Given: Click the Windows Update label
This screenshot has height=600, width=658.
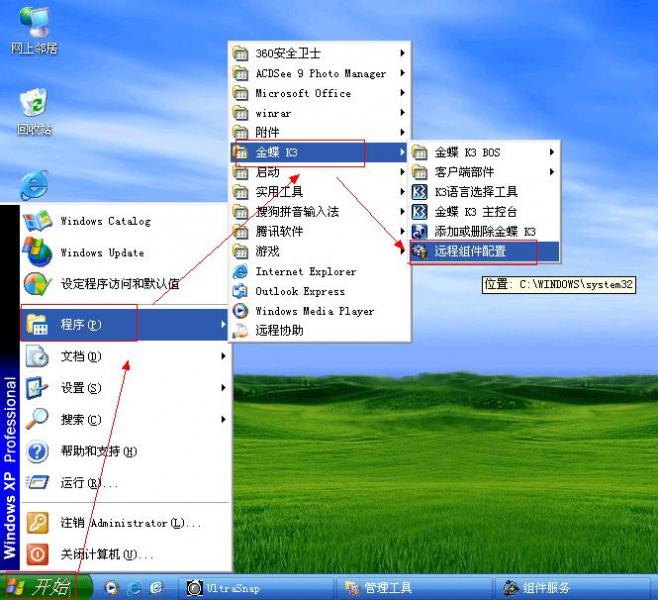Looking at the screenshot, I should 102,253.
